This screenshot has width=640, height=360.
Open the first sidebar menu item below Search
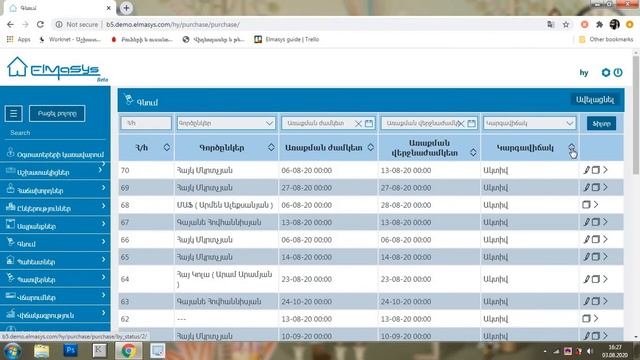55,153
